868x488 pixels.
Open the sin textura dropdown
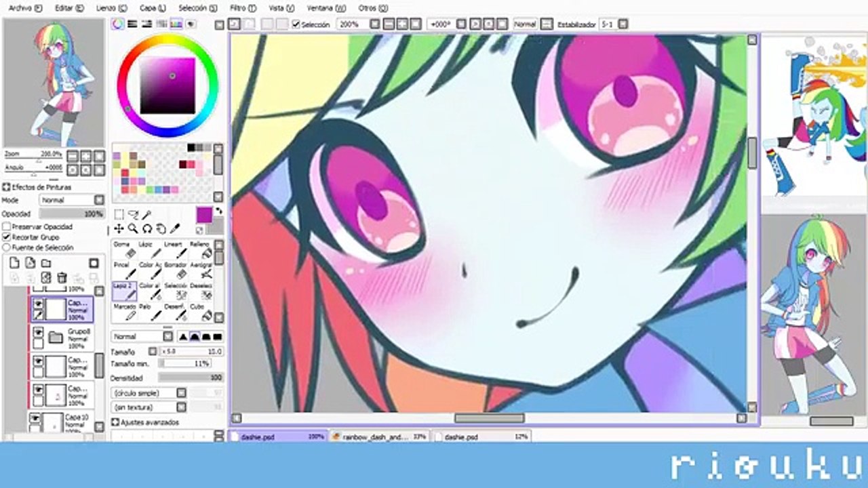pyautogui.click(x=149, y=407)
